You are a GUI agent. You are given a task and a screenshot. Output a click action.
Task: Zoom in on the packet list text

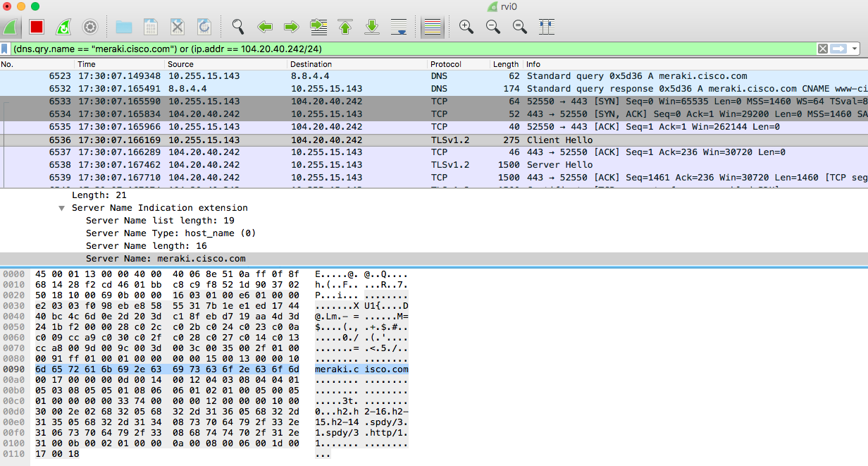click(466, 26)
